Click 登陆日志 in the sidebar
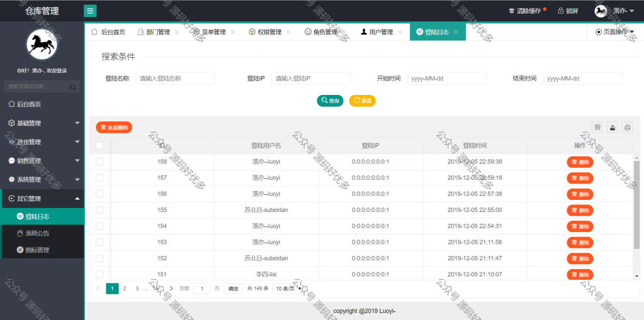 pyautogui.click(x=43, y=216)
